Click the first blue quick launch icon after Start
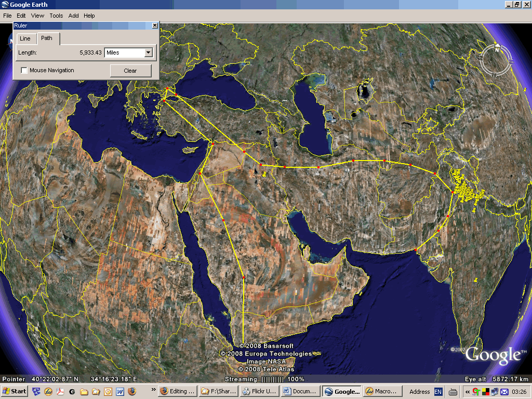532x399 pixels. tap(36, 392)
